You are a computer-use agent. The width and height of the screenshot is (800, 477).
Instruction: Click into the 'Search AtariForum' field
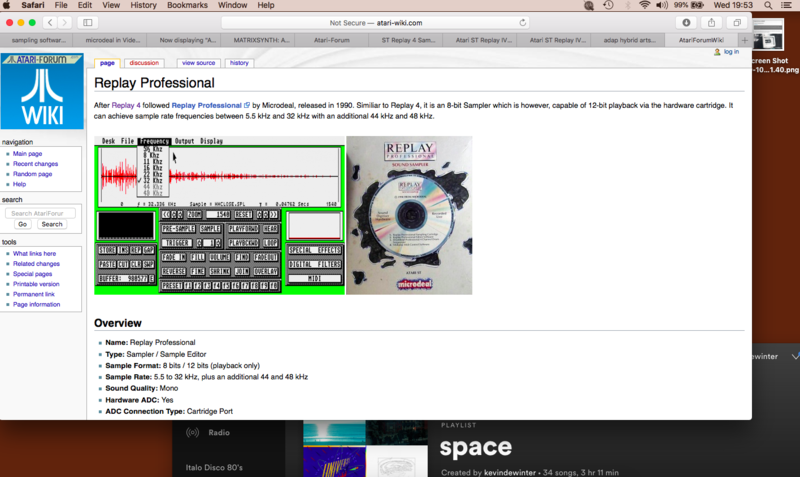pyautogui.click(x=40, y=213)
